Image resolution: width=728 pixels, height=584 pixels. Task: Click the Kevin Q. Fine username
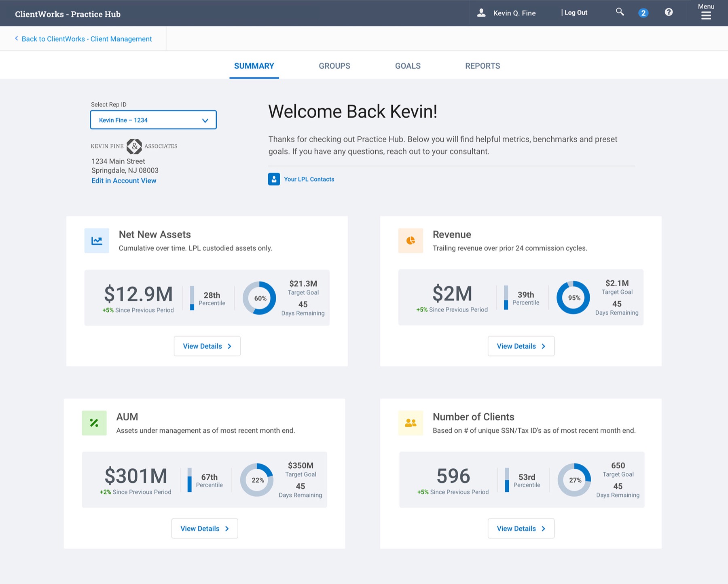point(514,13)
